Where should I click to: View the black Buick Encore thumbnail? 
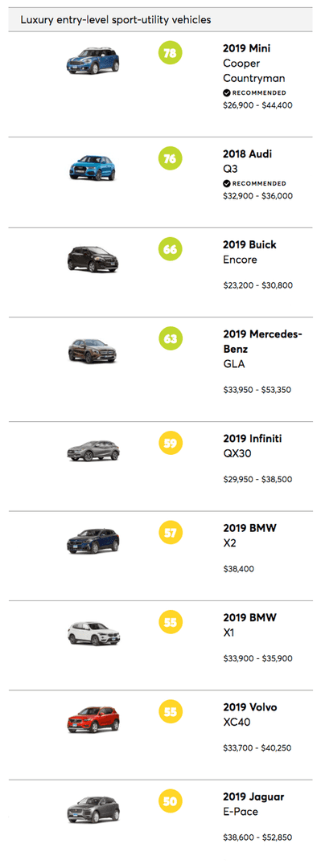[92, 259]
